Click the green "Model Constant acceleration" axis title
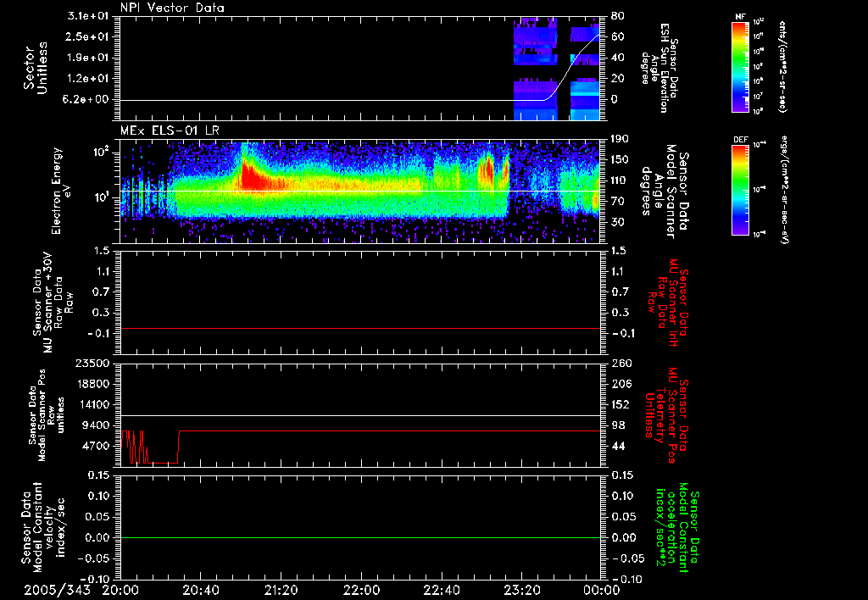The image size is (868, 600). (x=677, y=527)
